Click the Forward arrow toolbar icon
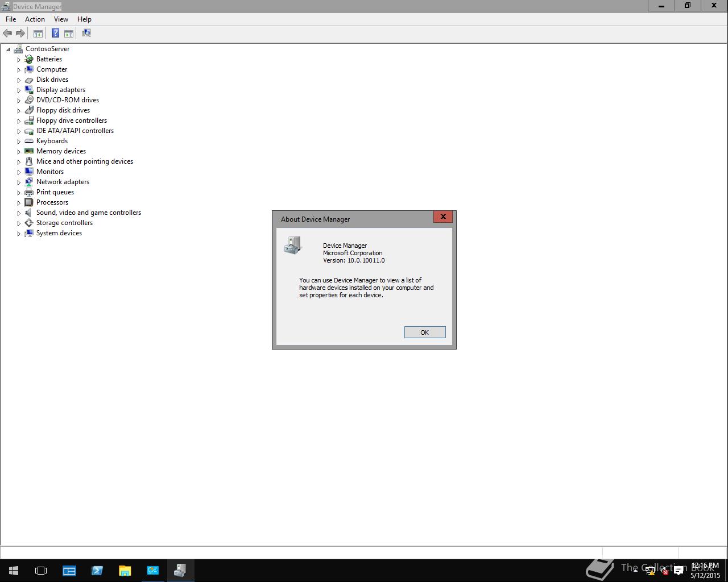728x582 pixels. pos(20,34)
